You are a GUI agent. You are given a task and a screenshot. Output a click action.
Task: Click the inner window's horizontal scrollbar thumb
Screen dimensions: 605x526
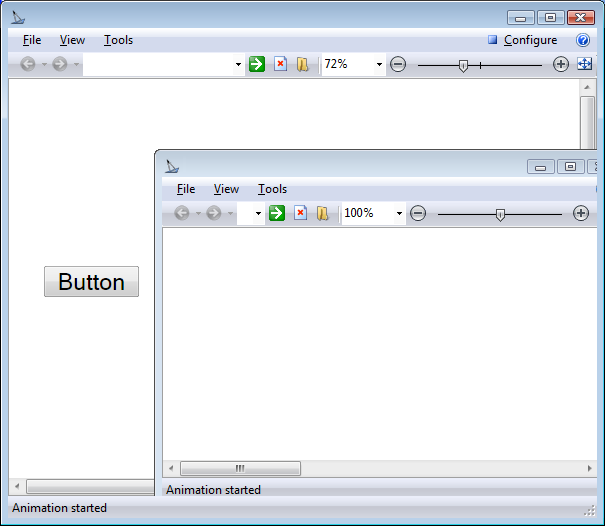point(240,468)
